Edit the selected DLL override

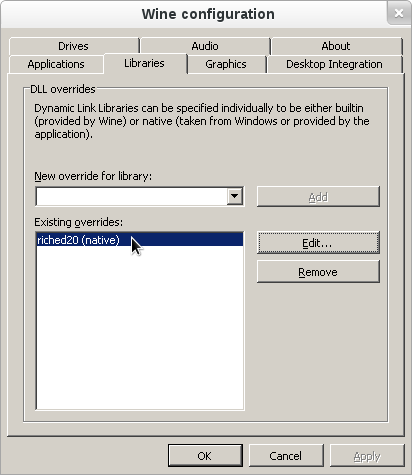[x=318, y=243]
